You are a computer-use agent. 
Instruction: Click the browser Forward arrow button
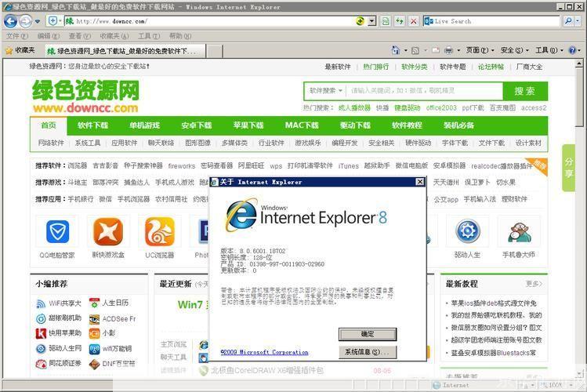(x=25, y=21)
